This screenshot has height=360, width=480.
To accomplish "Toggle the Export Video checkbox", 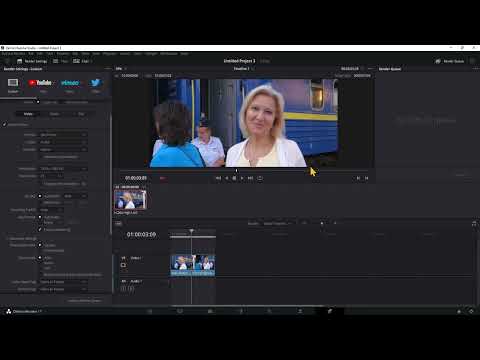I will pyautogui.click(x=4, y=125).
